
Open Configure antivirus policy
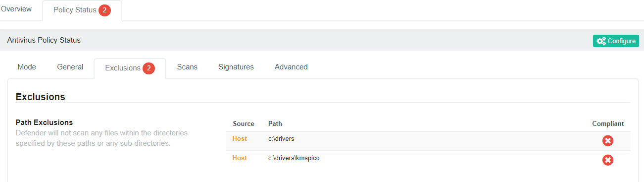[x=616, y=41]
